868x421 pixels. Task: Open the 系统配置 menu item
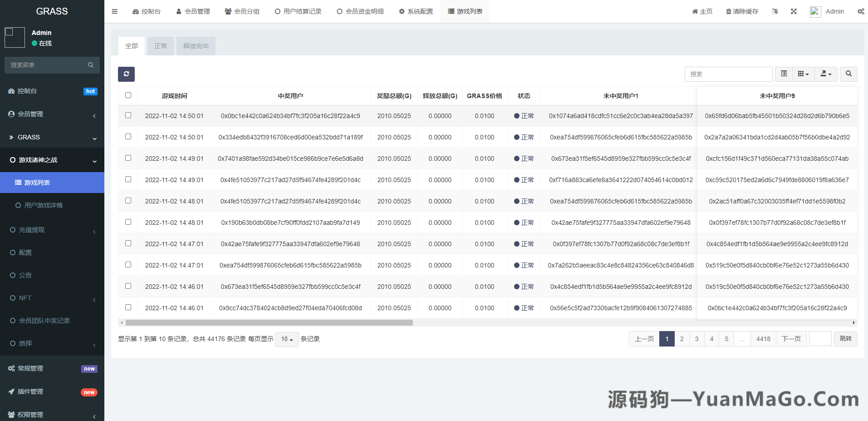[416, 11]
